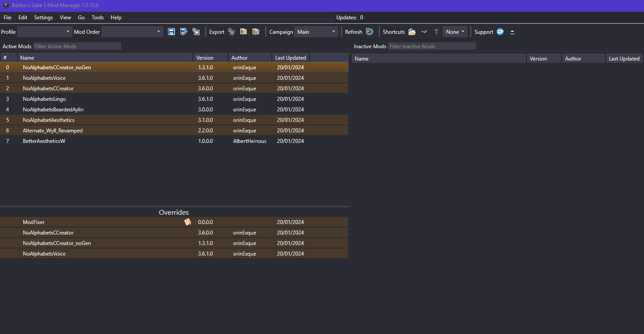Open the File menu
The width and height of the screenshot is (644, 334).
click(x=8, y=17)
